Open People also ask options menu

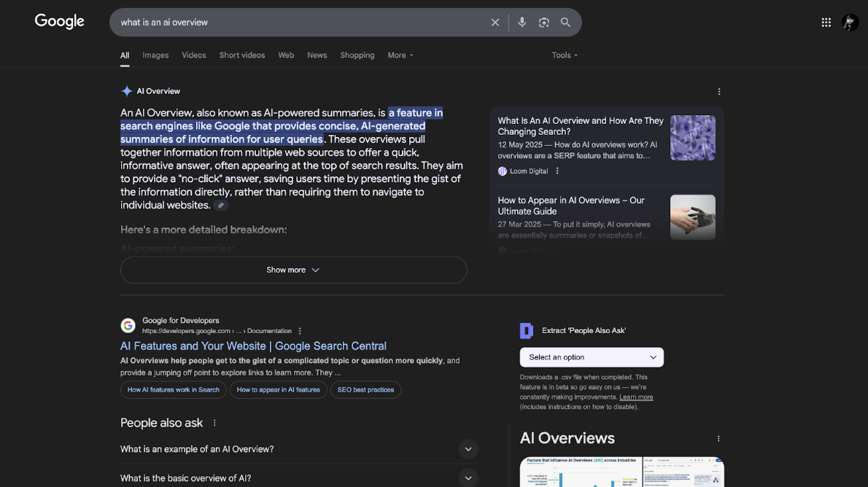click(x=214, y=423)
